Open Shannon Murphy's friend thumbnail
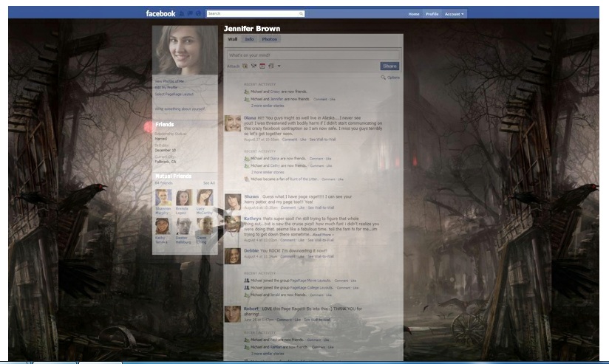The height and width of the screenshot is (364, 609). (163, 198)
